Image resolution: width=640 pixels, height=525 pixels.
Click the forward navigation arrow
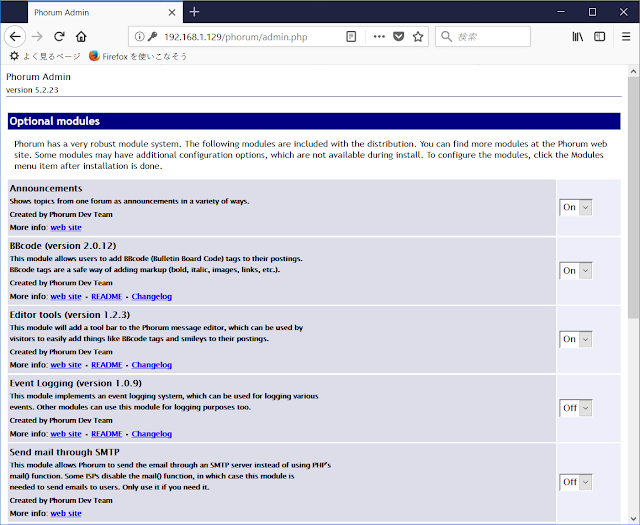pyautogui.click(x=37, y=37)
